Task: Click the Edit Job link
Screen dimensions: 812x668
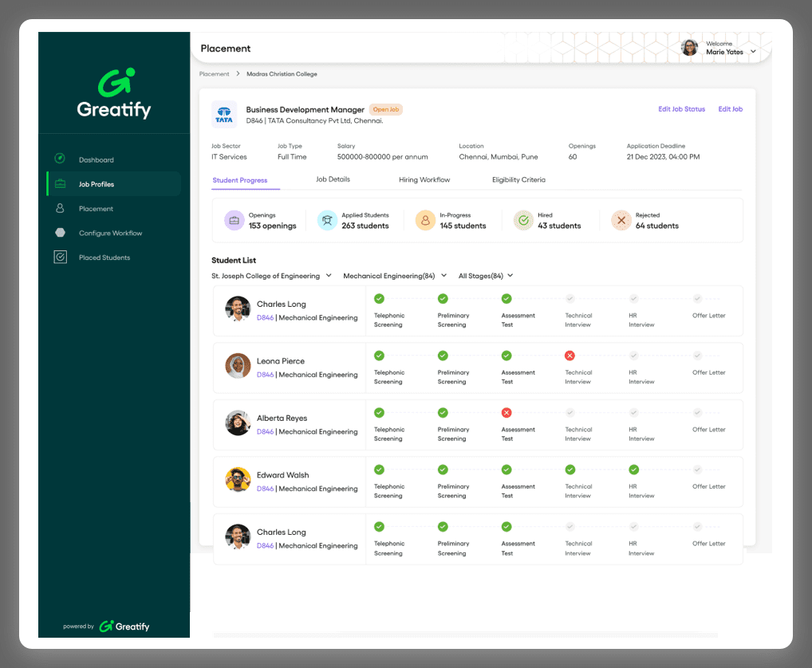Action: (730, 109)
